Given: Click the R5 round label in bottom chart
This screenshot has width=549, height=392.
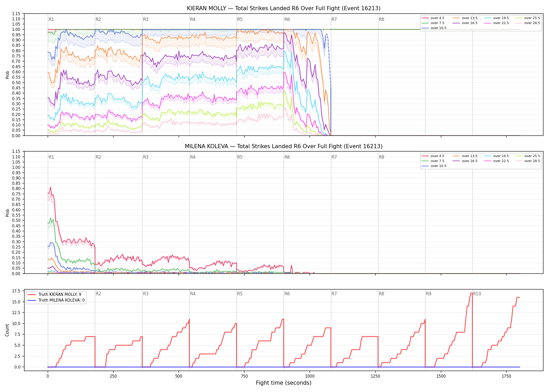Looking at the screenshot, I should pos(240,294).
